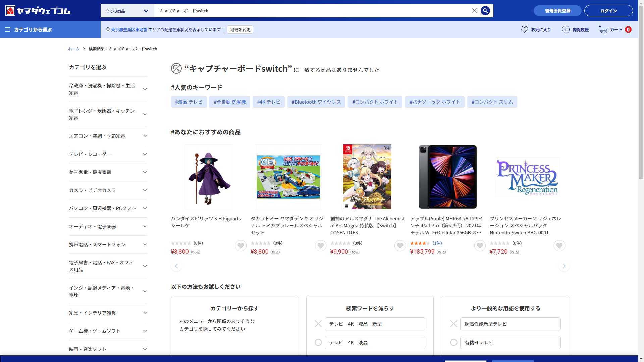Open the 全ての商品 category dropdown
Image resolution: width=644 pixels, height=362 pixels.
point(127,11)
